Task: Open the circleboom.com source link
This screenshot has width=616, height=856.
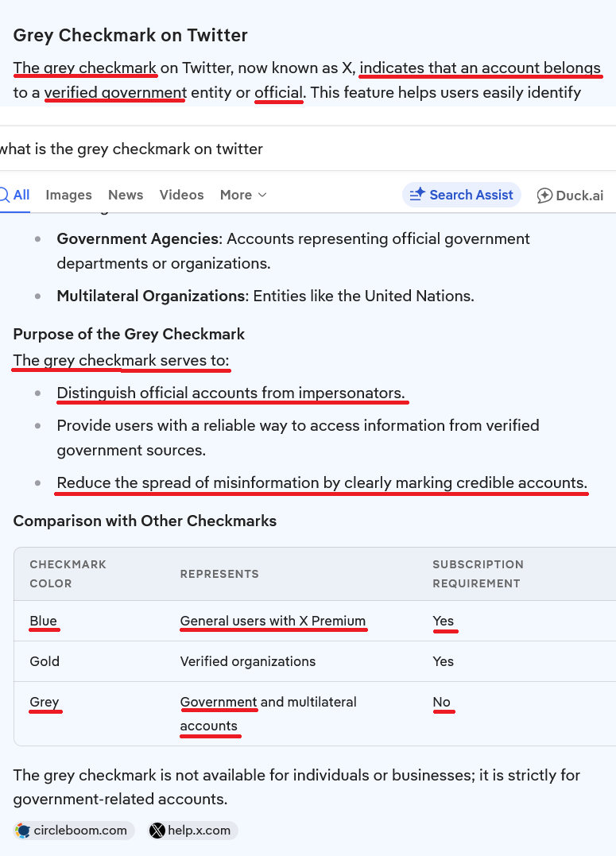Action: point(74,831)
